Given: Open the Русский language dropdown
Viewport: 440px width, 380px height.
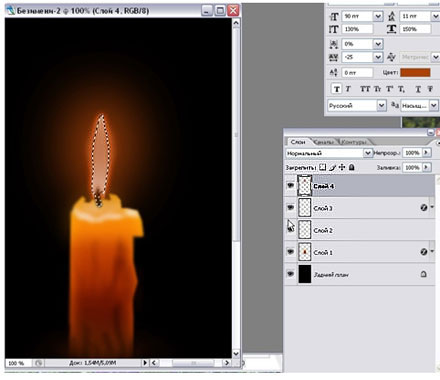Looking at the screenshot, I should tap(382, 106).
